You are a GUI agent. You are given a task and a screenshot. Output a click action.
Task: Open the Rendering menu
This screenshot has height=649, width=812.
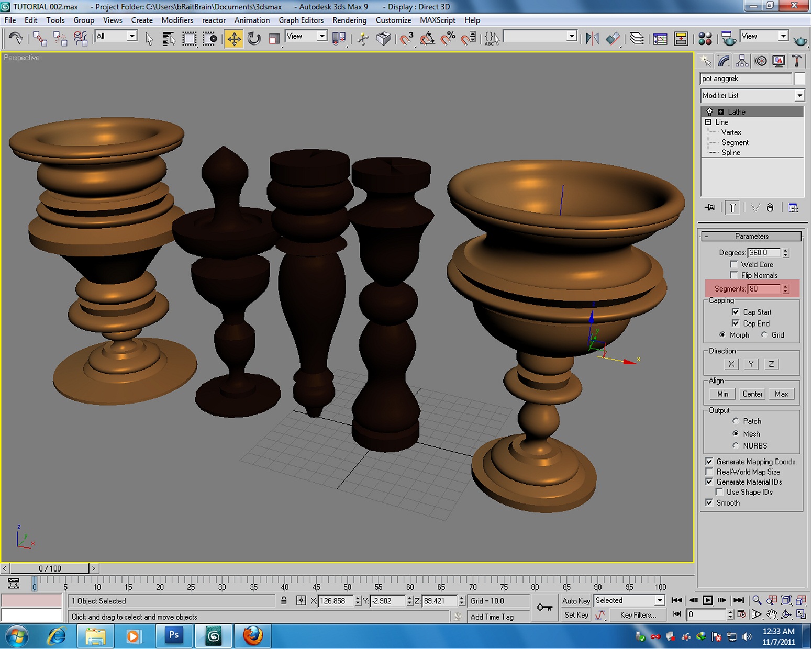(x=349, y=20)
